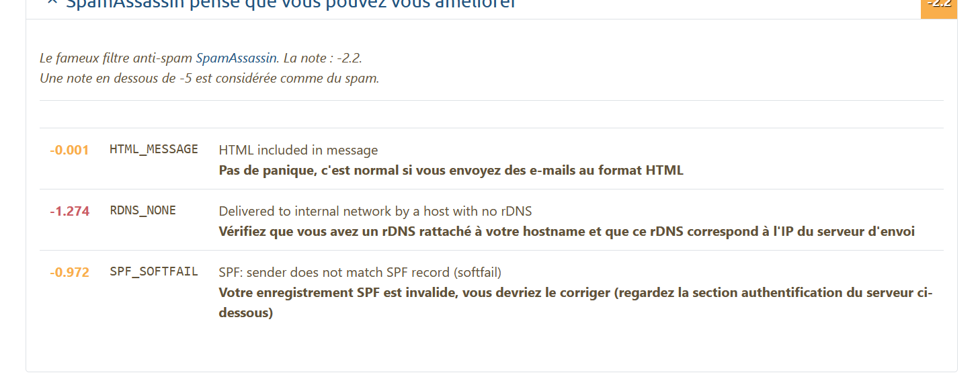The width and height of the screenshot is (980, 381).
Task: Select the -0.972 score value
Action: 69,273
